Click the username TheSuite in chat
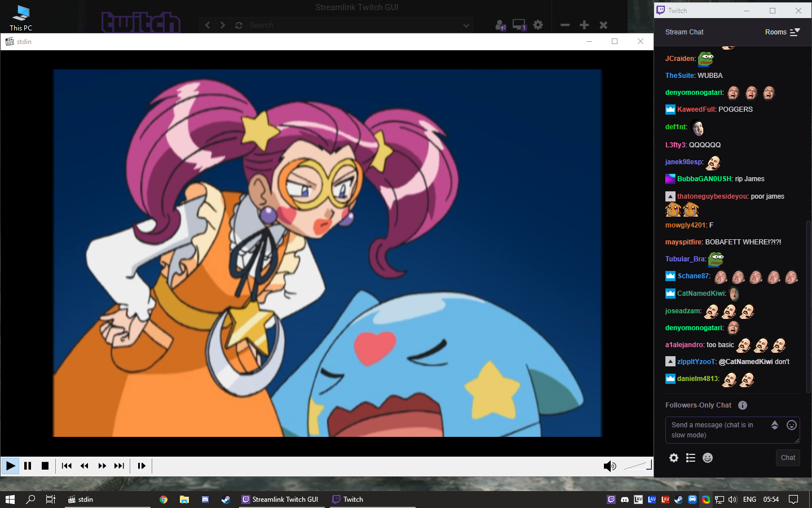Image resolution: width=812 pixels, height=508 pixels. [679, 76]
